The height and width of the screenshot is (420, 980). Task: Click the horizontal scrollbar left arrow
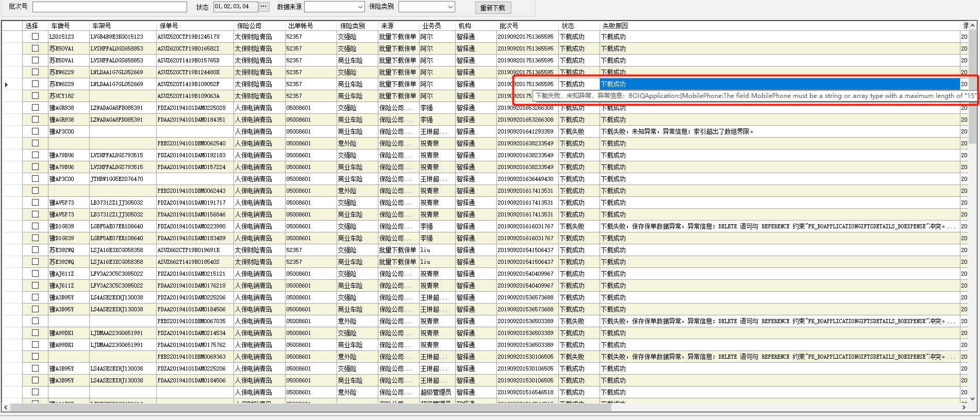(x=6, y=407)
